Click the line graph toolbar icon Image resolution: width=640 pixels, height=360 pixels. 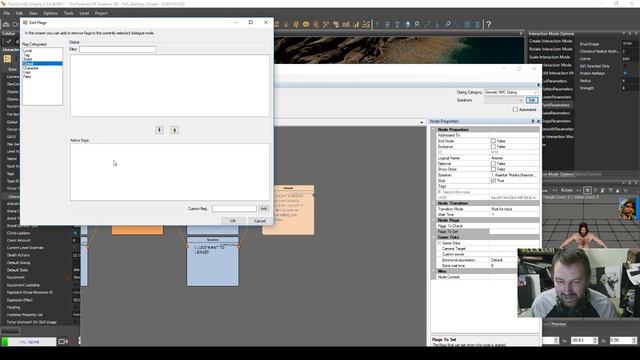point(366,24)
